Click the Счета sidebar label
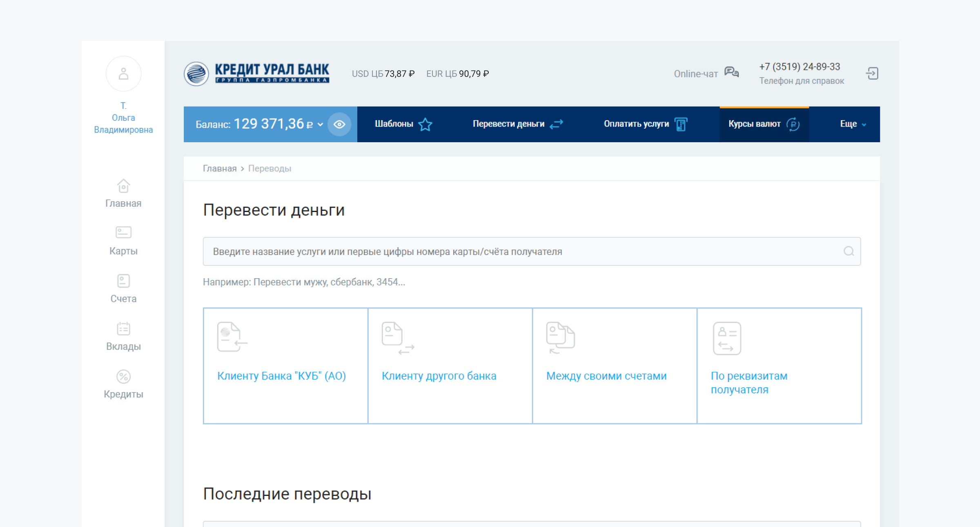Image resolution: width=980 pixels, height=527 pixels. (123, 299)
